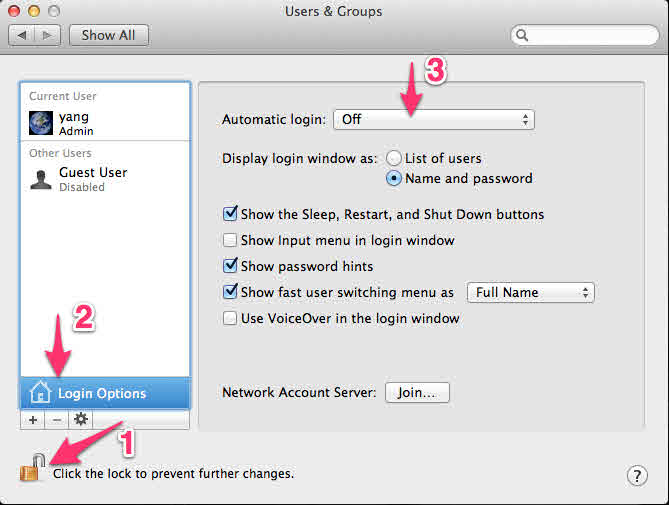
Task: Click the Guest User silhouette icon
Action: (41, 179)
